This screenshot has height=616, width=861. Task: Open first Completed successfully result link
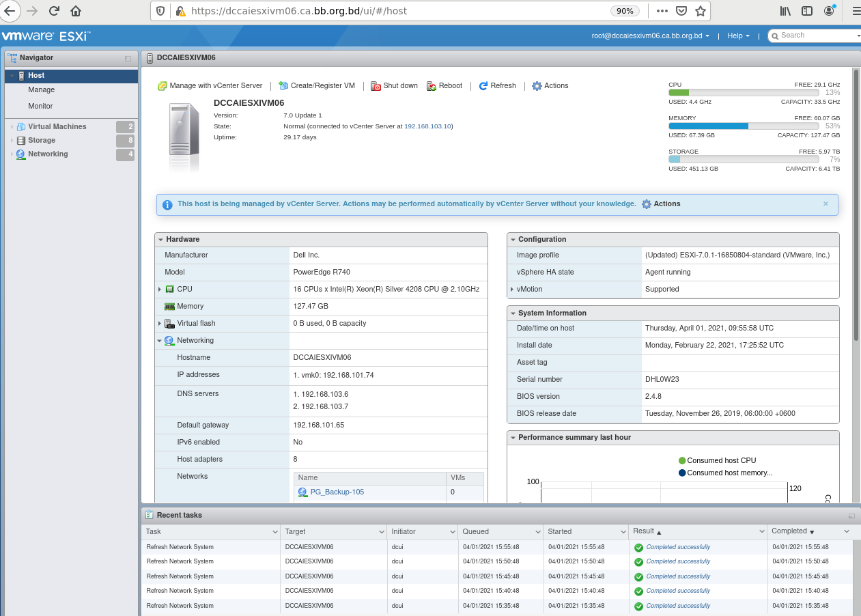coord(678,547)
